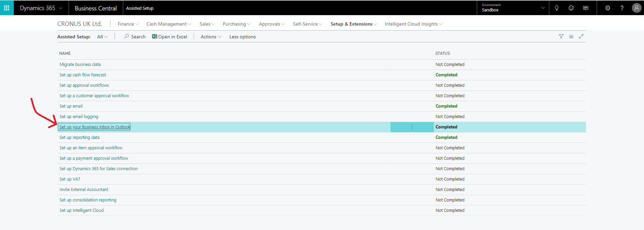Open the Finance menu
644x230 pixels.
coord(128,24)
